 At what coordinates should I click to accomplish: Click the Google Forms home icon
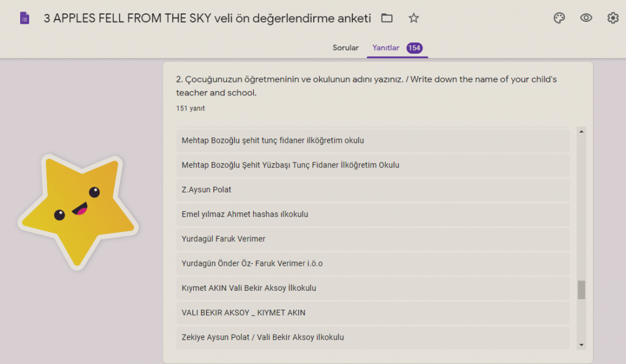tap(24, 18)
